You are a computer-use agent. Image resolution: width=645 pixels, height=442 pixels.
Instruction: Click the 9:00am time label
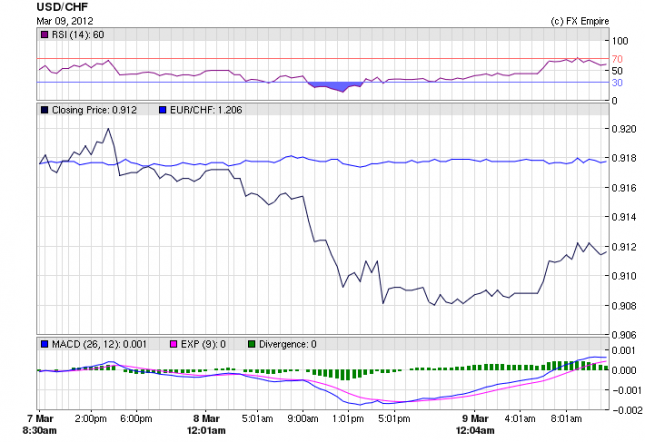(x=303, y=419)
